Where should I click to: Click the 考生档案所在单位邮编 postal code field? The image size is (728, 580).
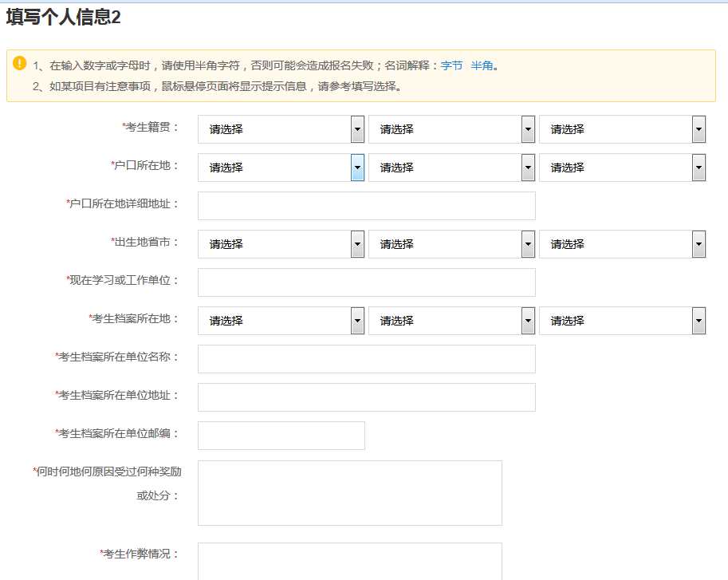pyautogui.click(x=281, y=436)
